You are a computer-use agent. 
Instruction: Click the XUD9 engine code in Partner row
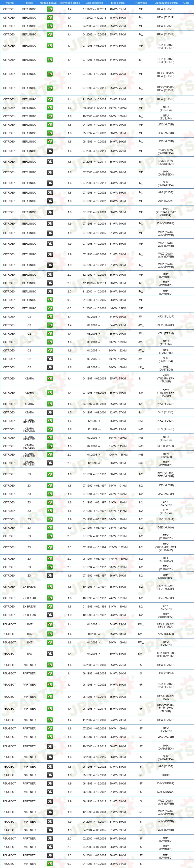(166, 775)
